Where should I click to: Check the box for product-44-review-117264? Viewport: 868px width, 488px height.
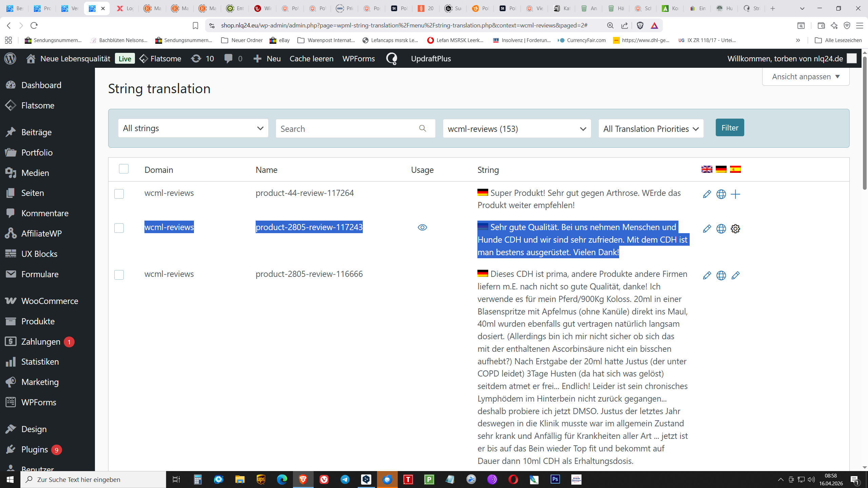119,194
